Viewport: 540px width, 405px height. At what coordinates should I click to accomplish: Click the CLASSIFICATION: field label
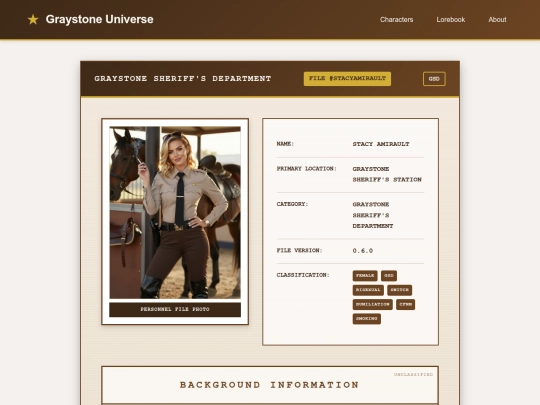point(303,275)
